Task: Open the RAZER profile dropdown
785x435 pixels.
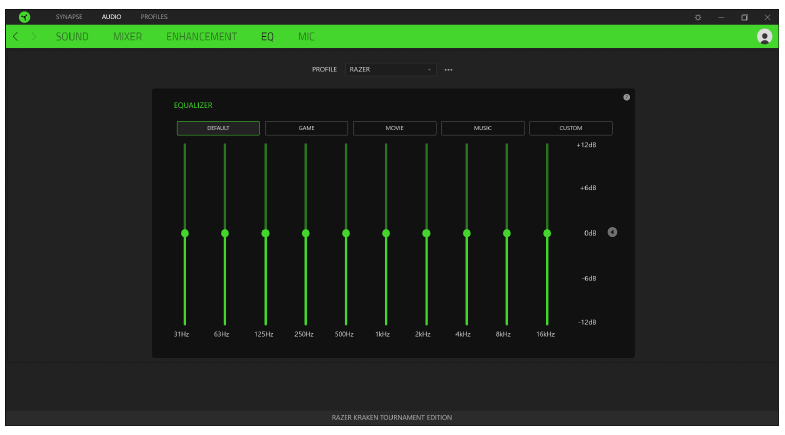Action: coord(390,70)
